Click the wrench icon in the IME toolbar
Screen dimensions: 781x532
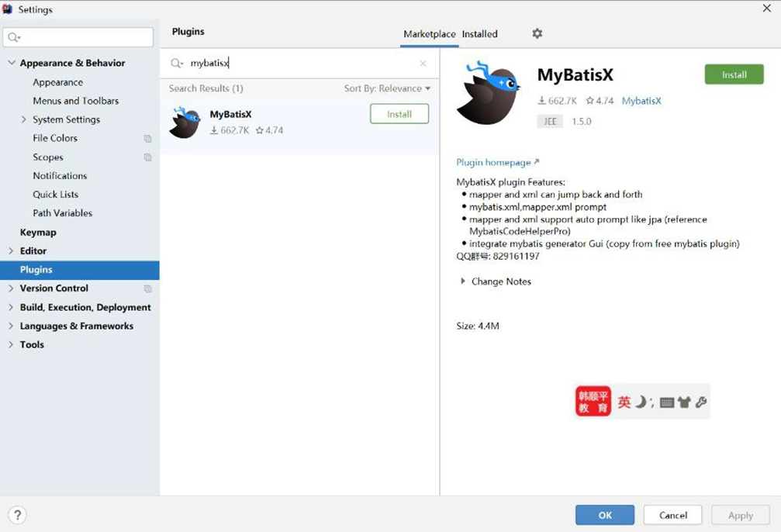click(700, 402)
